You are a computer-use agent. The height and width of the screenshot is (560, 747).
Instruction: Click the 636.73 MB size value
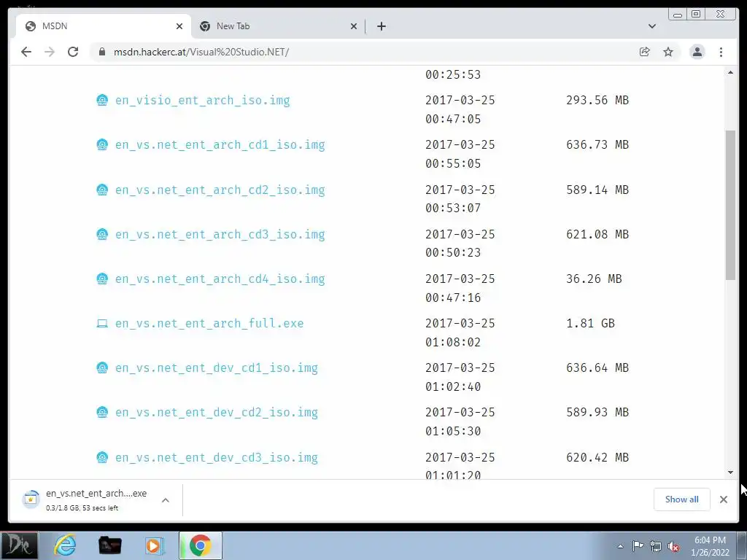[597, 144]
